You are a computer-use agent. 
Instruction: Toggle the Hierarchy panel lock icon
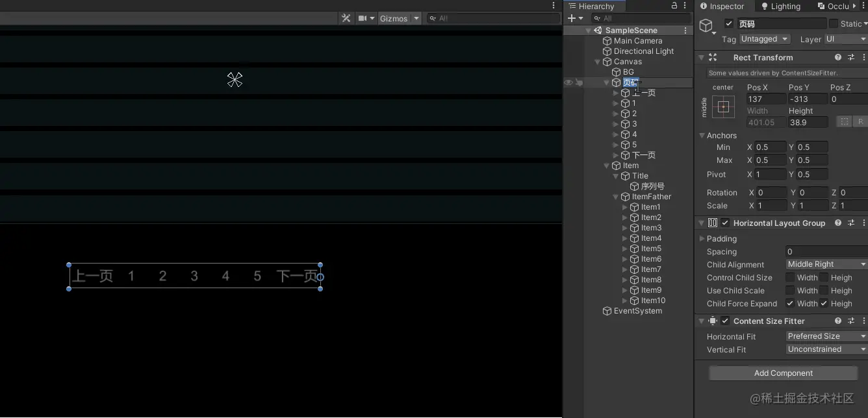click(x=674, y=5)
